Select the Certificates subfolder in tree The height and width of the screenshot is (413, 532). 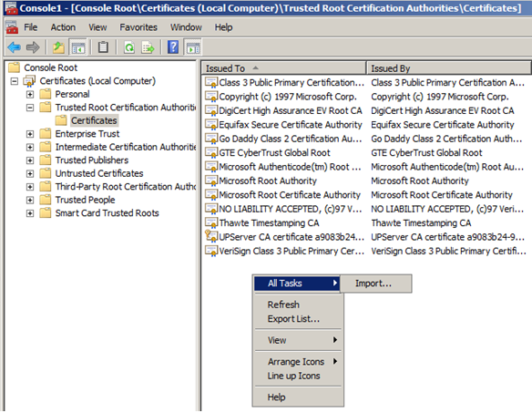(94, 120)
